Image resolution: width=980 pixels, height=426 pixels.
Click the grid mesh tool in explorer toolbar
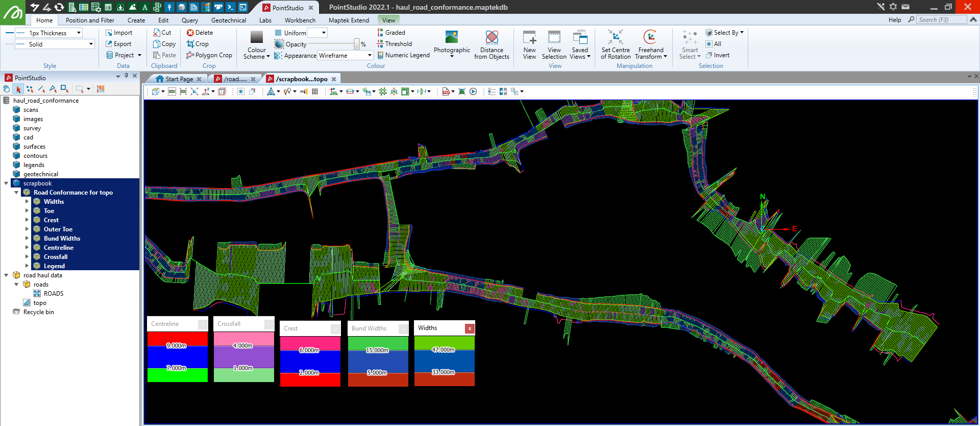101,89
